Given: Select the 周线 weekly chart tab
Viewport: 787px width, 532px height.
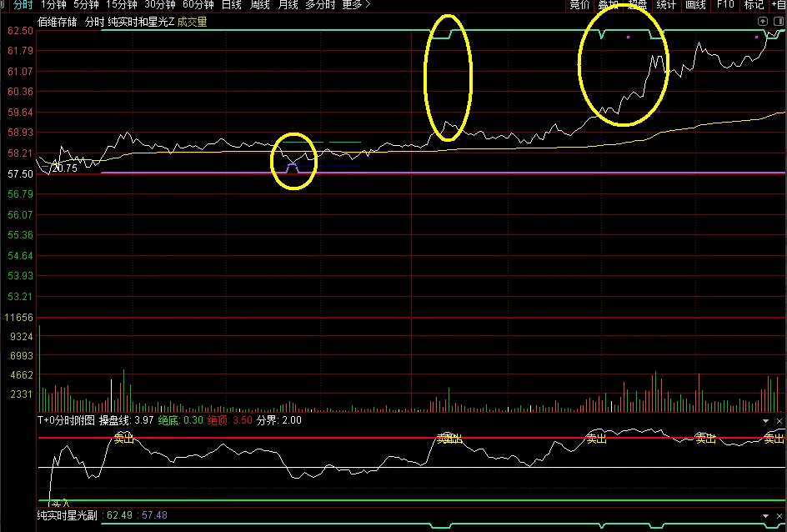Looking at the screenshot, I should (x=259, y=5).
